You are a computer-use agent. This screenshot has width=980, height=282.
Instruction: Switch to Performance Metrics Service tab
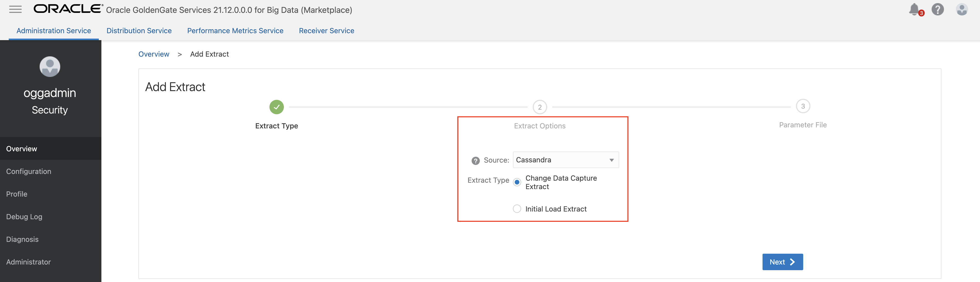(235, 31)
